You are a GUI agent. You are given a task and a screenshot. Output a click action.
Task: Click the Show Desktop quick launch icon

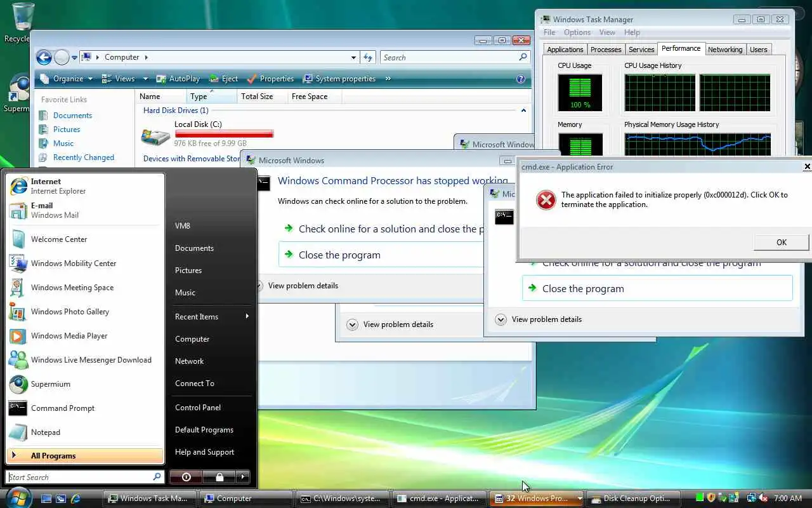click(x=46, y=499)
